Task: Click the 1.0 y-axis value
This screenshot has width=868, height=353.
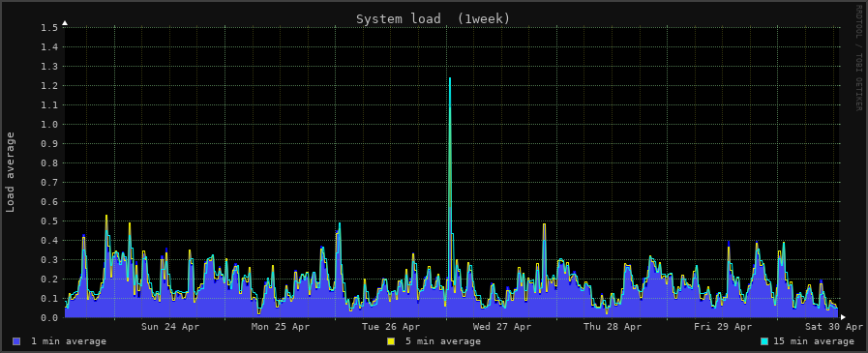Action: tap(49, 125)
